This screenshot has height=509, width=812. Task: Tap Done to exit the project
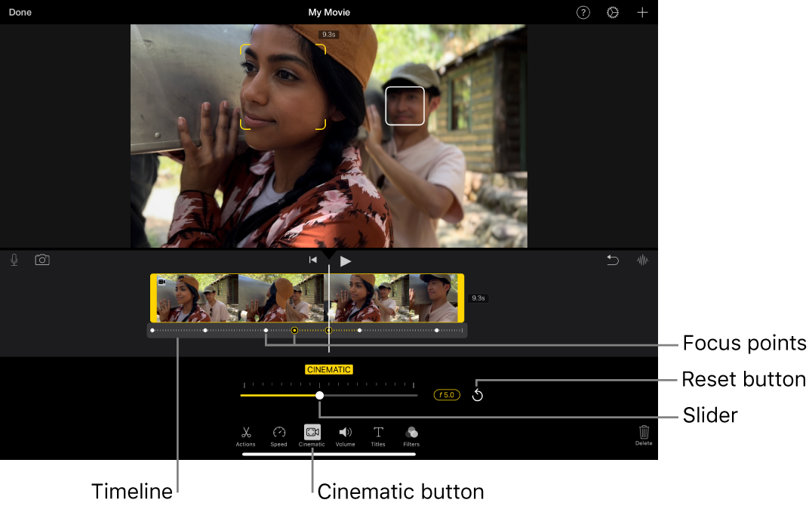20,12
